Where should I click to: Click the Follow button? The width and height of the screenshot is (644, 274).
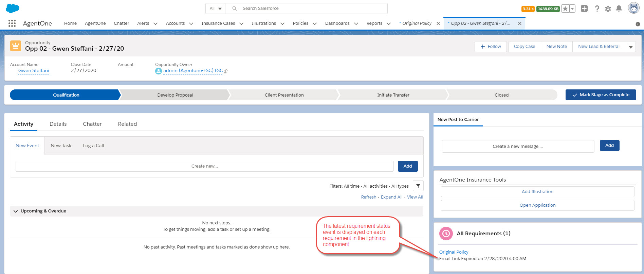pyautogui.click(x=491, y=47)
